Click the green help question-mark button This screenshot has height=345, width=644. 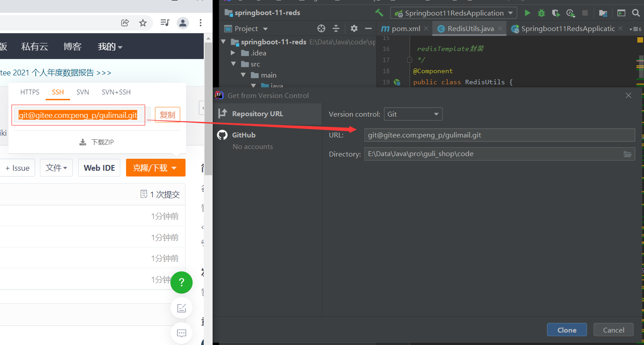(x=182, y=282)
